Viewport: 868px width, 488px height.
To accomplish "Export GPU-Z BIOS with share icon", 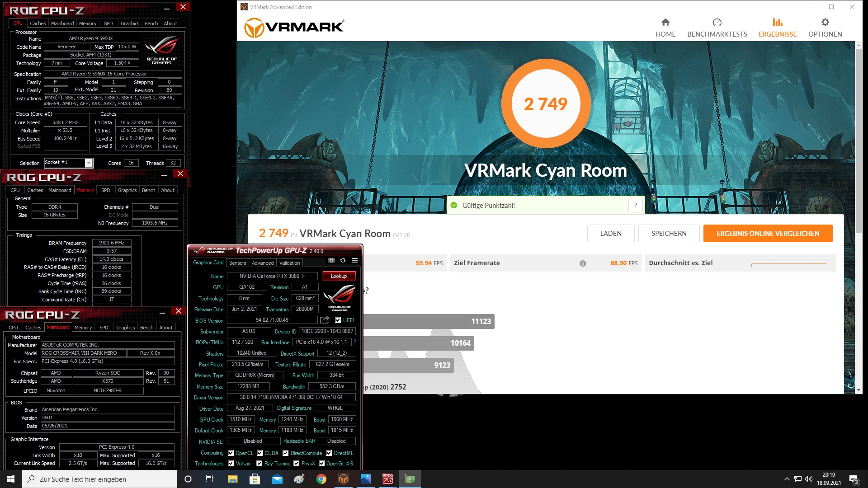I will pos(325,320).
